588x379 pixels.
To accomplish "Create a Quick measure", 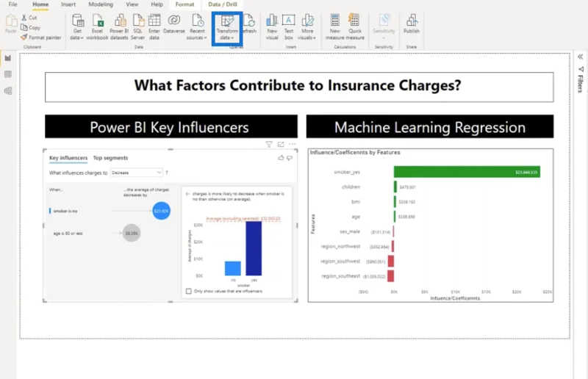I will point(355,26).
